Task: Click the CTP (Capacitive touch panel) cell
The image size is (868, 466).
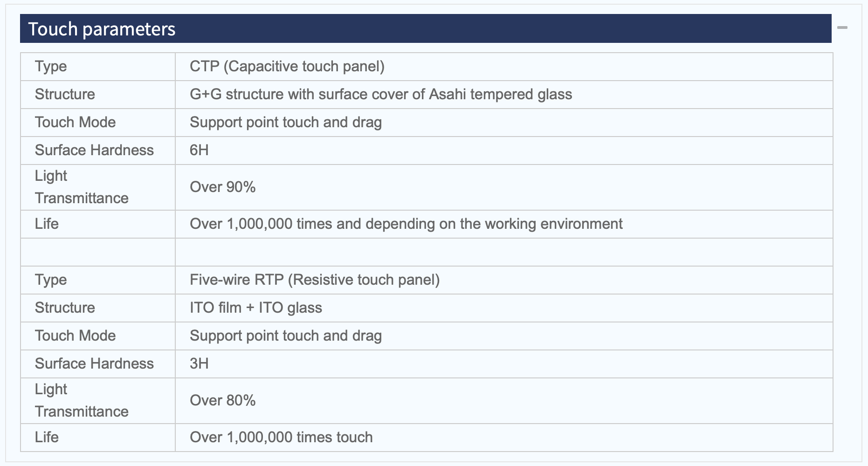Action: tap(287, 67)
